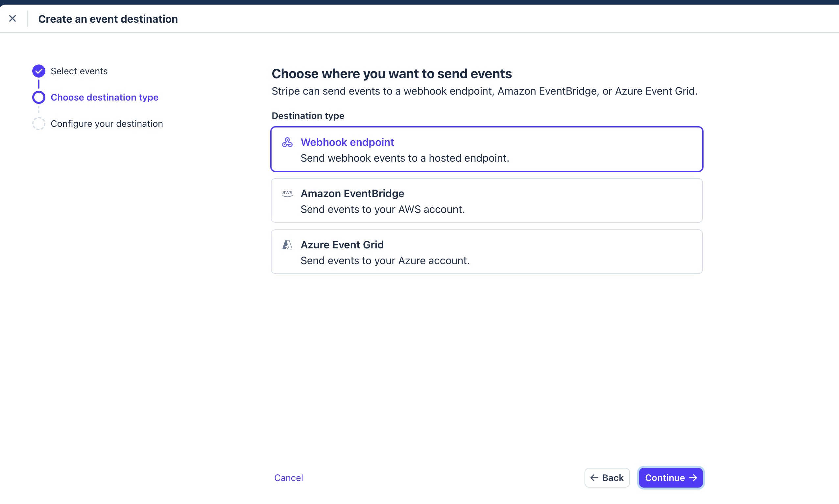Image resolution: width=839 pixels, height=504 pixels.
Task: Click the 'Create an event destination' title
Action: pyautogui.click(x=108, y=19)
